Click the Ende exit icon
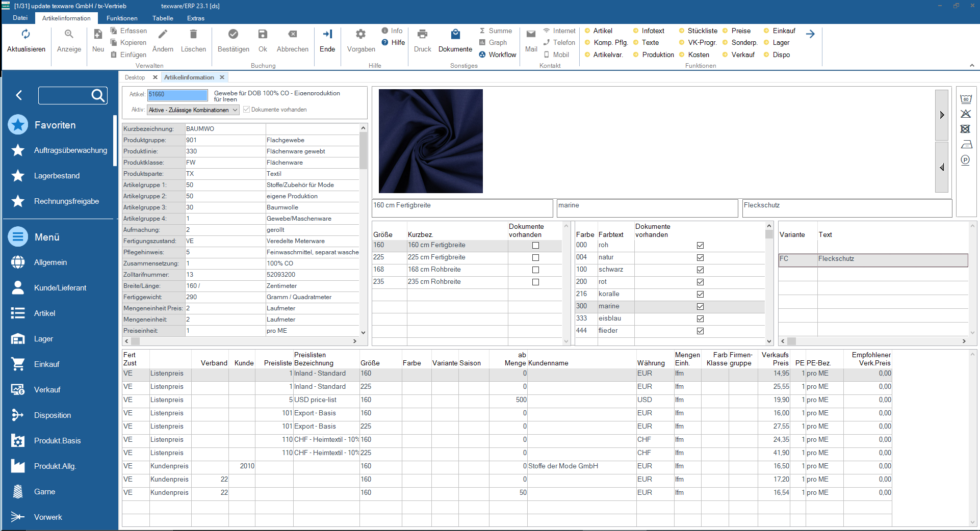This screenshot has width=980, height=531. click(327, 34)
